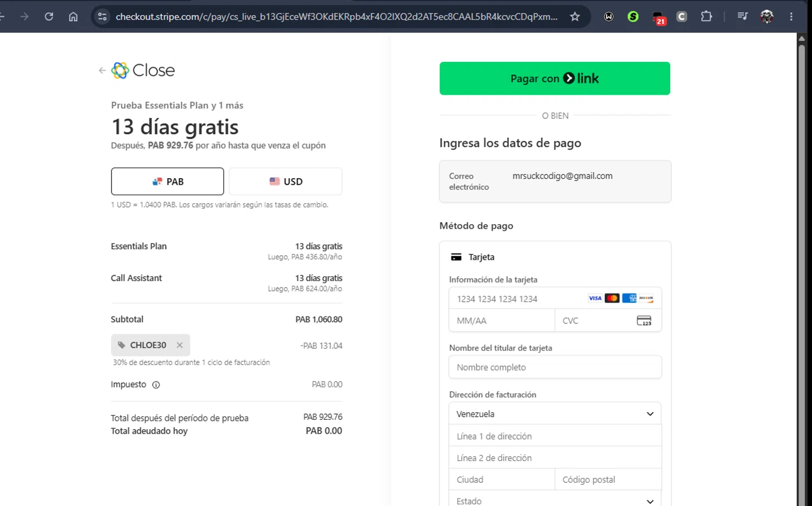This screenshot has height=506, width=812.
Task: Click 'Luego, PAB 624.00/año' price
Action: (x=305, y=289)
